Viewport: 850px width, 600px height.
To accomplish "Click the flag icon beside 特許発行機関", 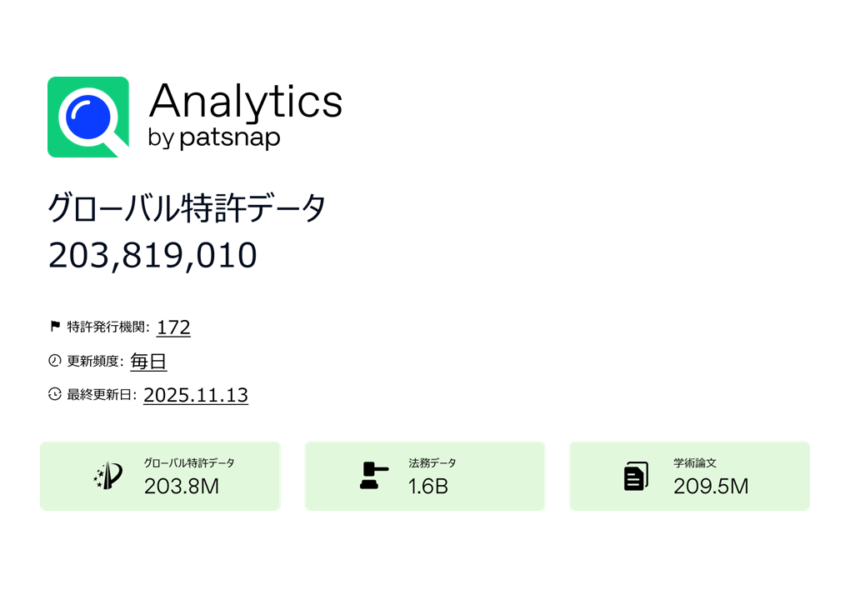I will click(x=55, y=327).
